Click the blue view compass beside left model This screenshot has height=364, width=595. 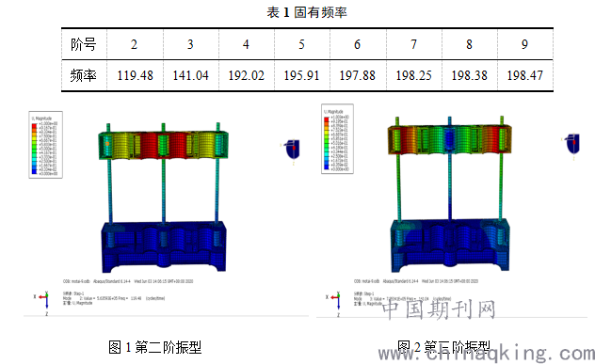(292, 150)
